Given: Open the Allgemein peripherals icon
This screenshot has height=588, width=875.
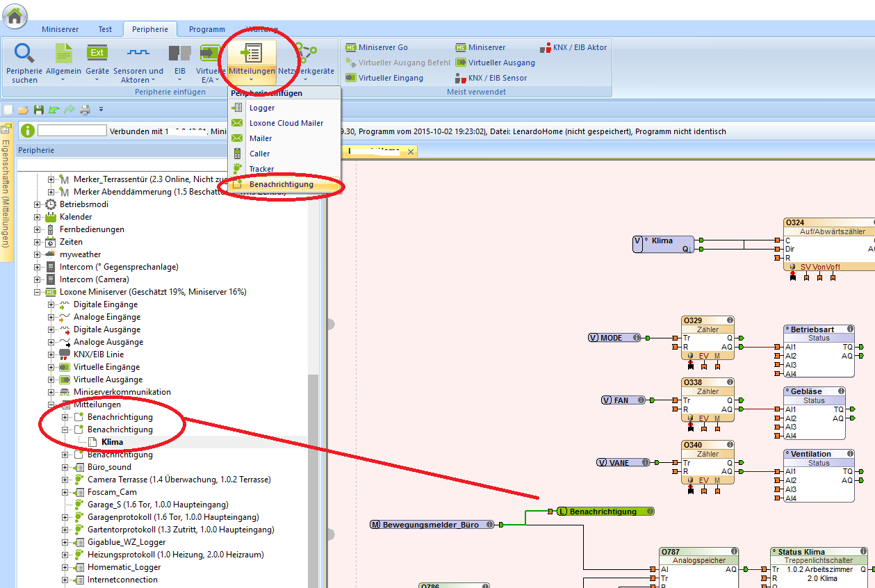Looking at the screenshot, I should point(63,54).
